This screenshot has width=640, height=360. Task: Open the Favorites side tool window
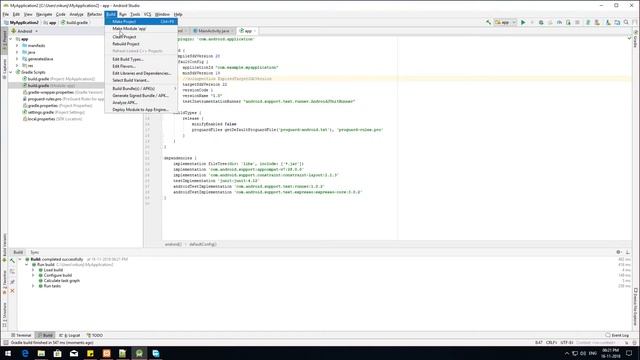[4, 283]
